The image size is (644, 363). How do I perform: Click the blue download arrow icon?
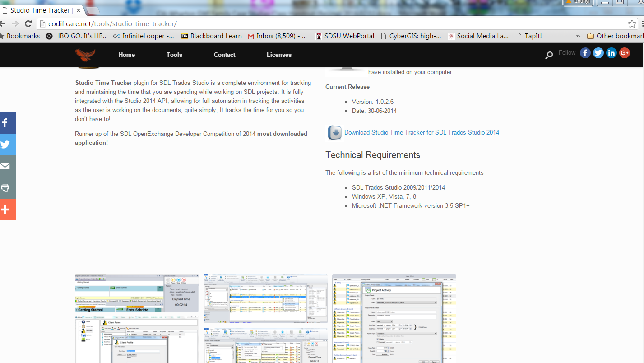(334, 133)
